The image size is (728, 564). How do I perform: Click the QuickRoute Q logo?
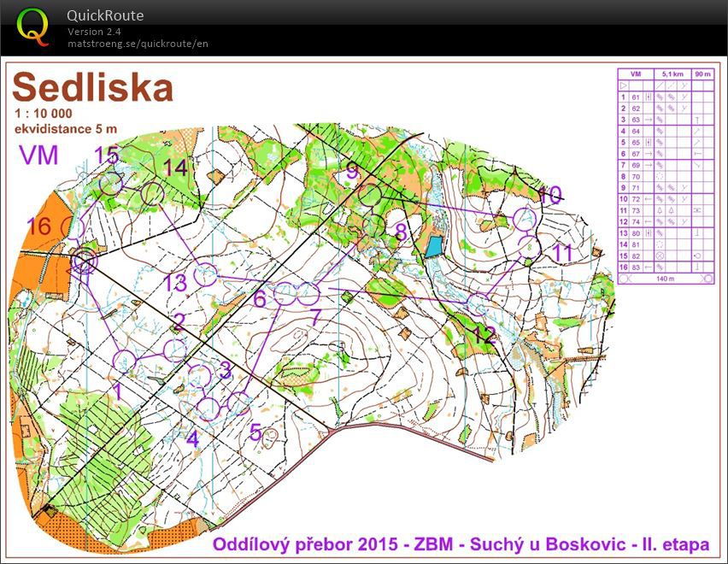[32, 27]
